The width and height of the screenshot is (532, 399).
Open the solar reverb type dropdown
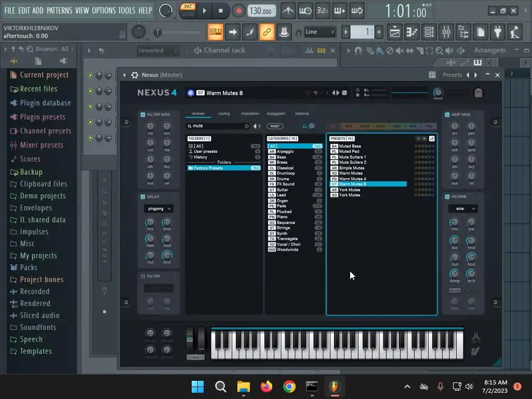point(463,209)
